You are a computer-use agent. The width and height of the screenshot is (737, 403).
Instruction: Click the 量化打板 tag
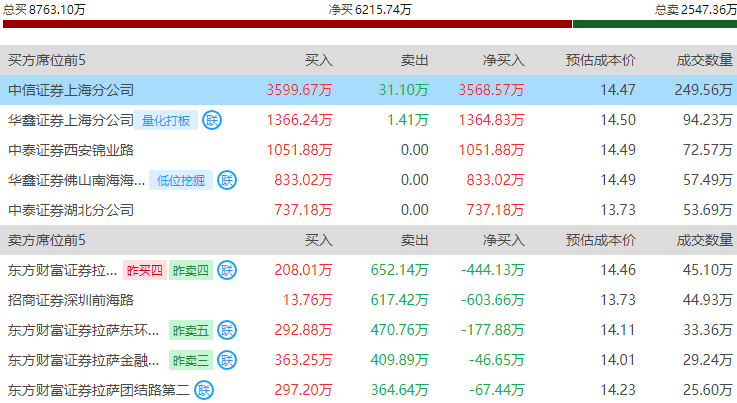pyautogui.click(x=165, y=120)
